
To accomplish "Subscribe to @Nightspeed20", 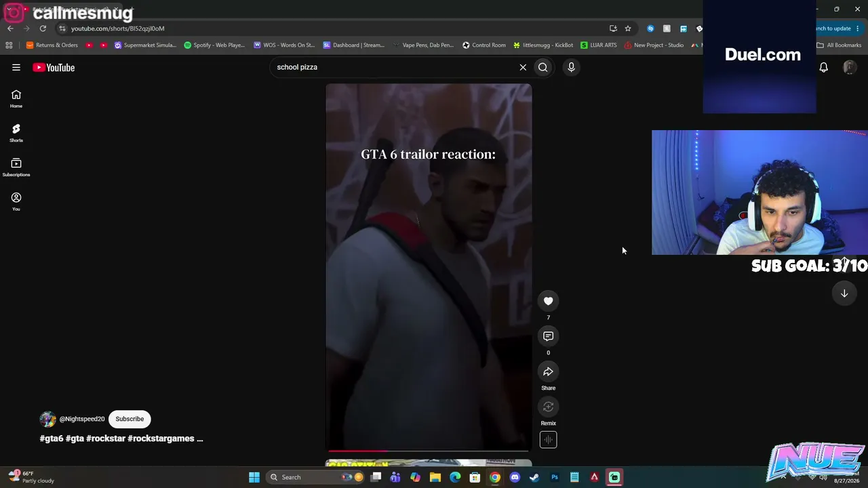I will (x=130, y=419).
